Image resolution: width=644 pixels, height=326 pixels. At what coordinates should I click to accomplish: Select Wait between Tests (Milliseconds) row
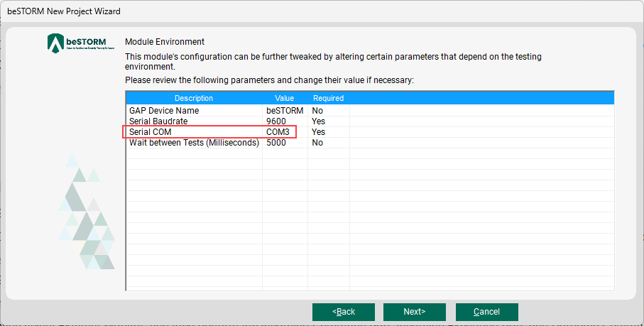[x=370, y=143]
